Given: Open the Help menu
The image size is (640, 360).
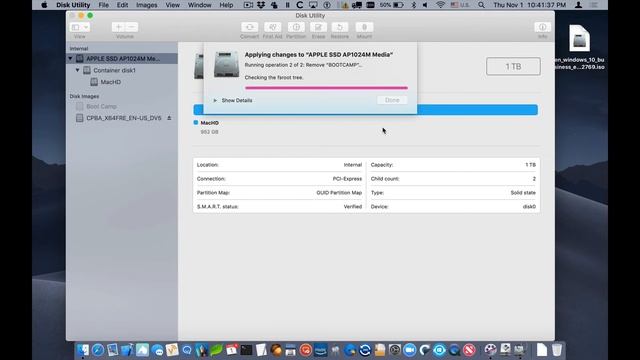Looking at the screenshot, I should (226, 5).
